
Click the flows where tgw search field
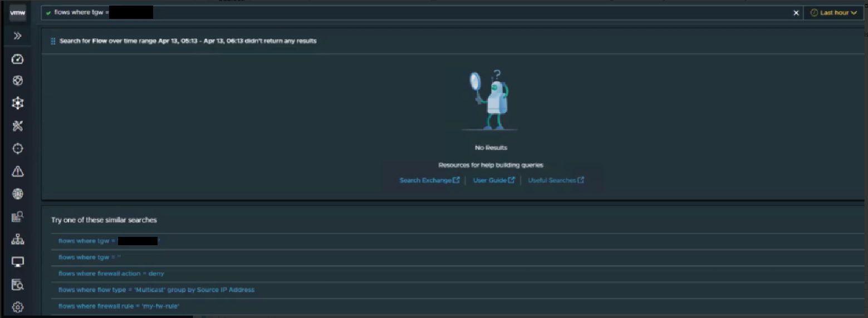coord(418,13)
